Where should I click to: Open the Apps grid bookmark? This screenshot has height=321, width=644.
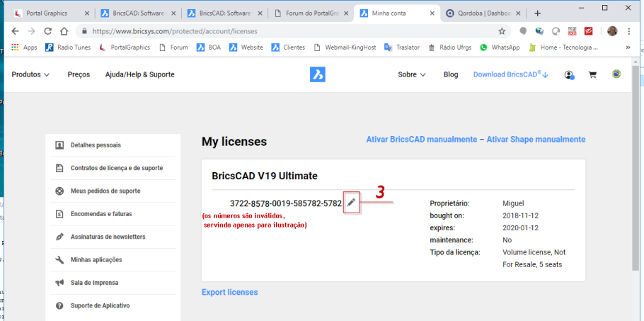click(x=24, y=47)
